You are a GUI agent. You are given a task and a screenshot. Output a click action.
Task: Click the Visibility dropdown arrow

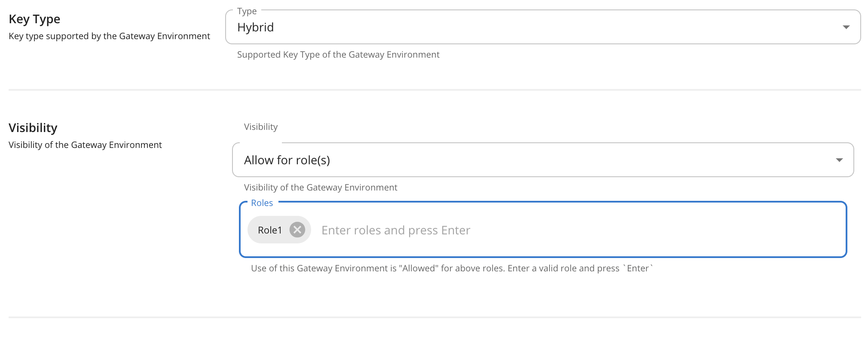tap(839, 160)
